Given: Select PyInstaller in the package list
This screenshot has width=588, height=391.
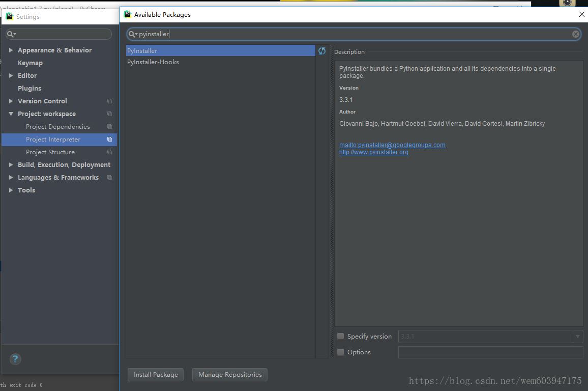Looking at the screenshot, I should [x=221, y=51].
